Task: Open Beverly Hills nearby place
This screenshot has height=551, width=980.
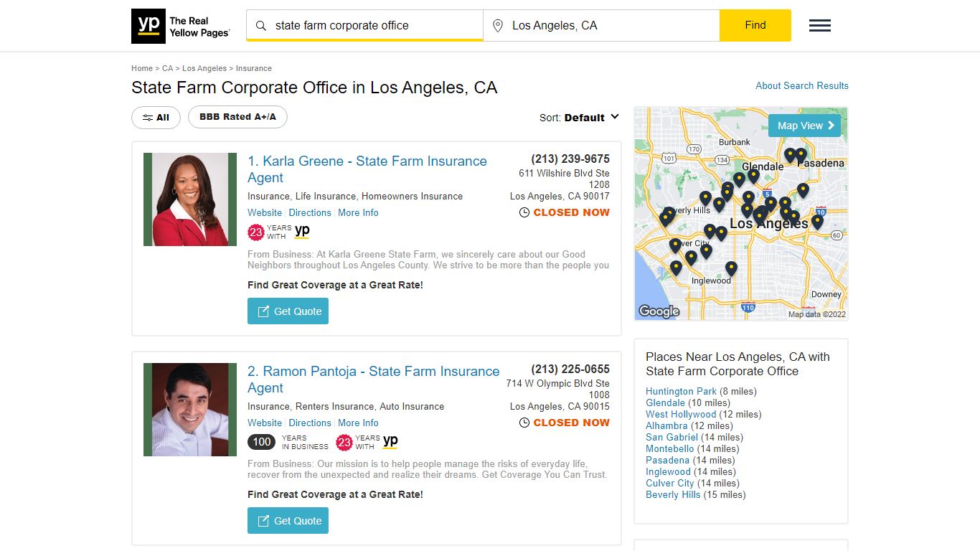Action: pyautogui.click(x=673, y=494)
